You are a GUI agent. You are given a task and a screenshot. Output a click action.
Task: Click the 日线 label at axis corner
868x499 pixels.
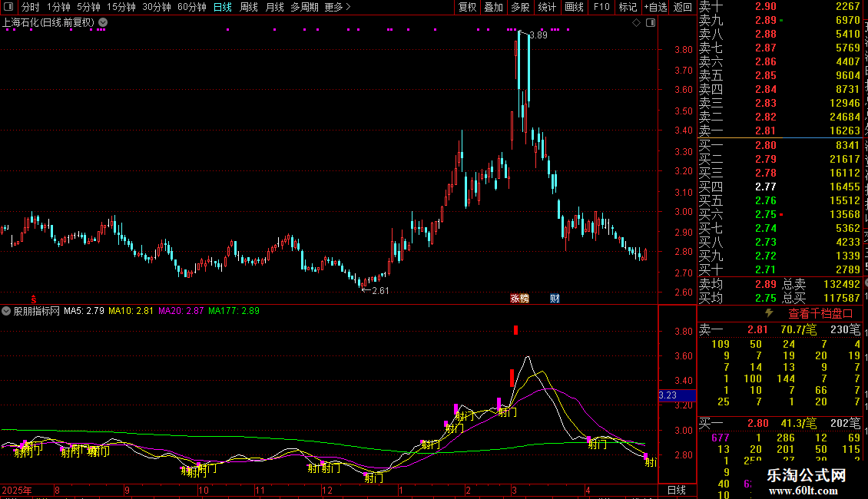click(677, 490)
